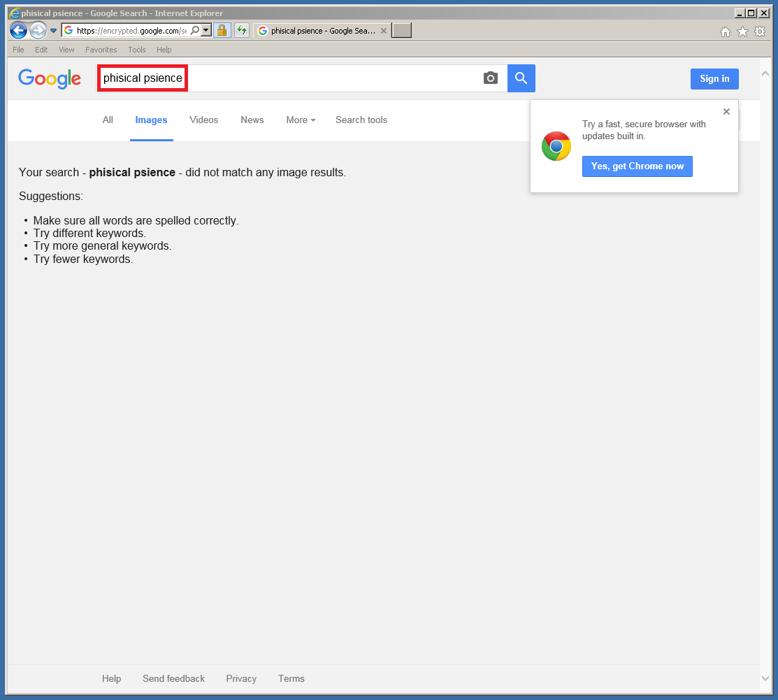Click 'Try different keywords.' suggestion
Image resolution: width=778 pixels, height=700 pixels.
point(89,234)
